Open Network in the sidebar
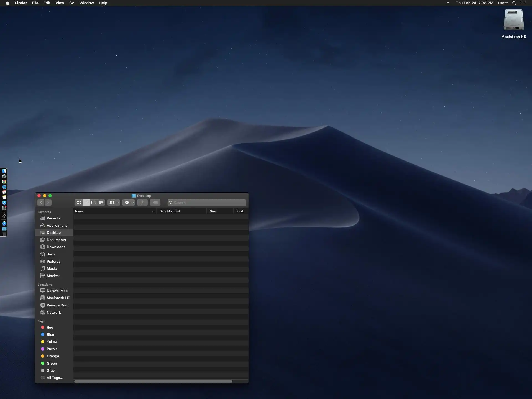532x399 pixels. pos(53,312)
